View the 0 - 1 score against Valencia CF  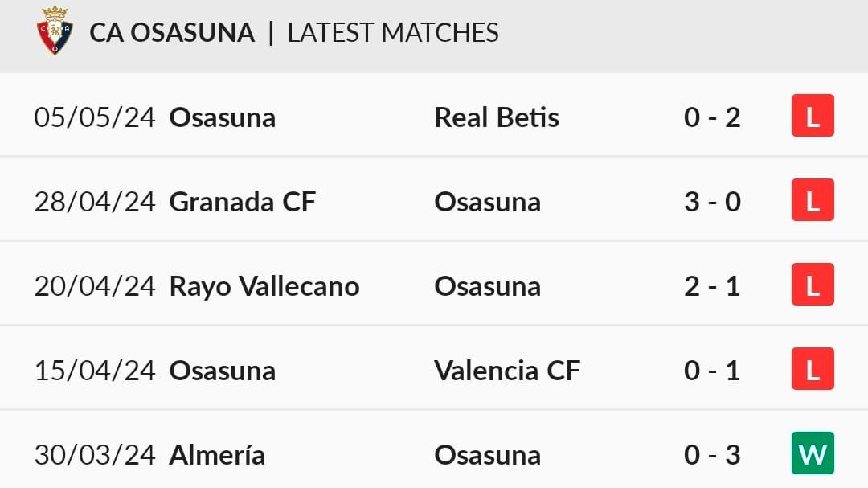click(712, 371)
